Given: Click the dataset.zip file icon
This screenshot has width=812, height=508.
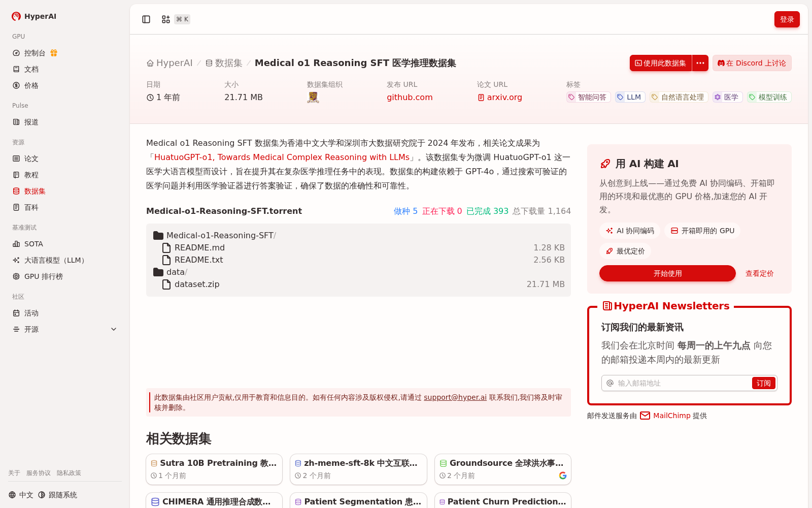Looking at the screenshot, I should pyautogui.click(x=166, y=284).
